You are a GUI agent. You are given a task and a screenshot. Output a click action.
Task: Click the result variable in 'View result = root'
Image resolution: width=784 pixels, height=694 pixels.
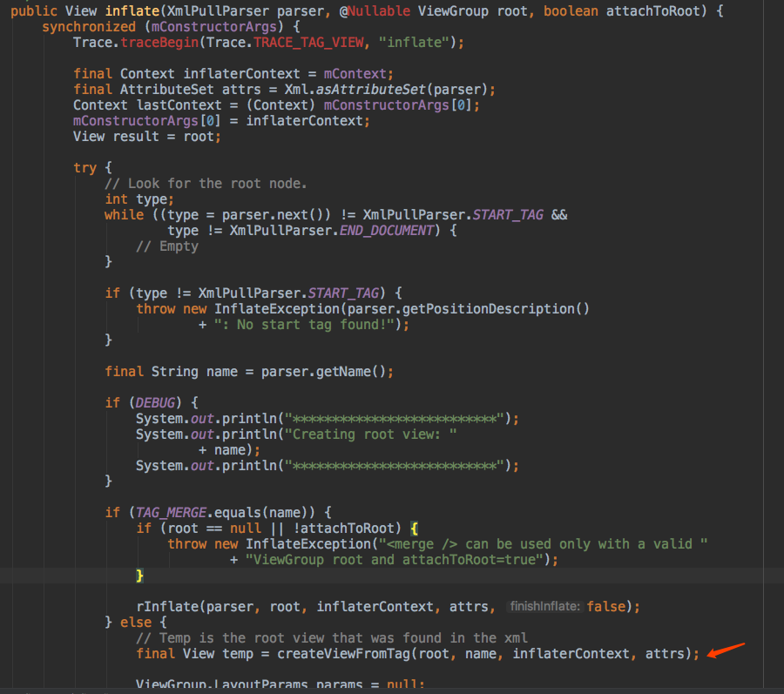[136, 137]
